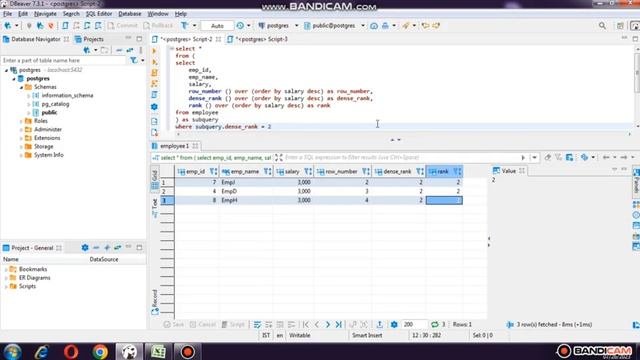Open Google Chrome from the taskbar

(100, 351)
